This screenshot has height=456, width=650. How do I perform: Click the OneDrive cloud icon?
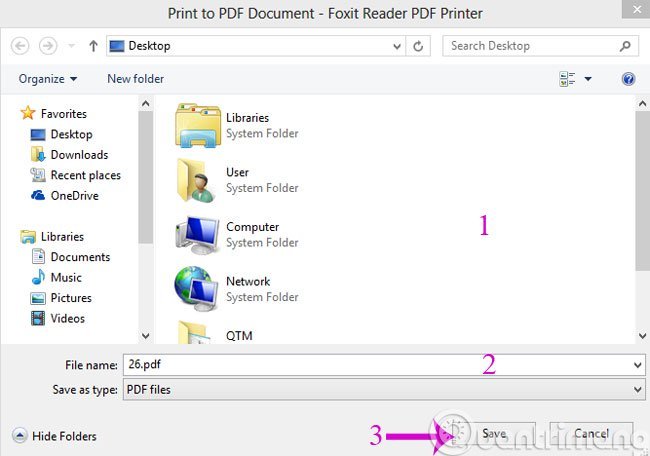tap(38, 195)
